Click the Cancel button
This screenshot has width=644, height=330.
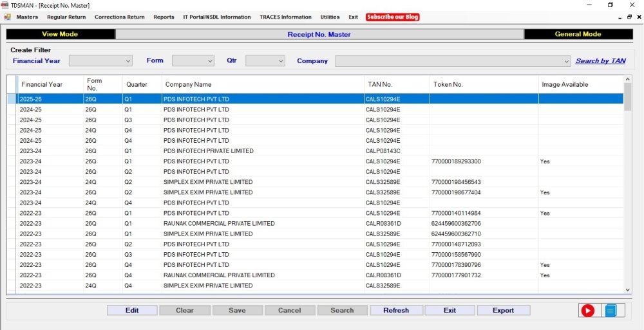pos(290,310)
